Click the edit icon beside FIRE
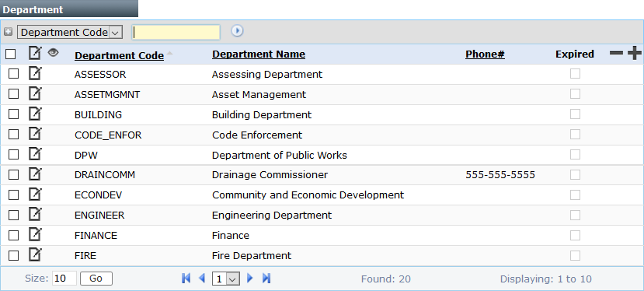Image resolution: width=644 pixels, height=291 pixels. tap(35, 254)
